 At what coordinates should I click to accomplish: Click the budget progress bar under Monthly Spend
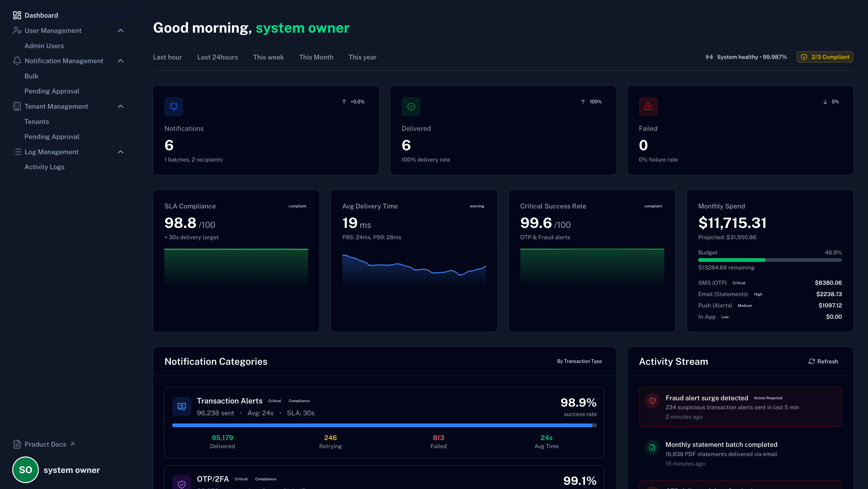point(770,260)
